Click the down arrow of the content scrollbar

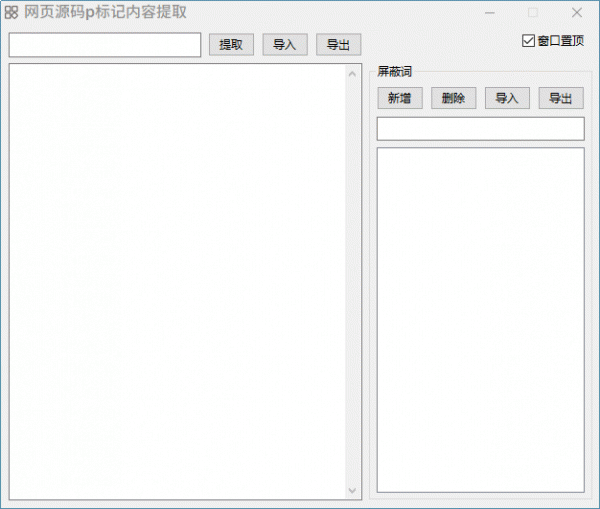click(352, 490)
